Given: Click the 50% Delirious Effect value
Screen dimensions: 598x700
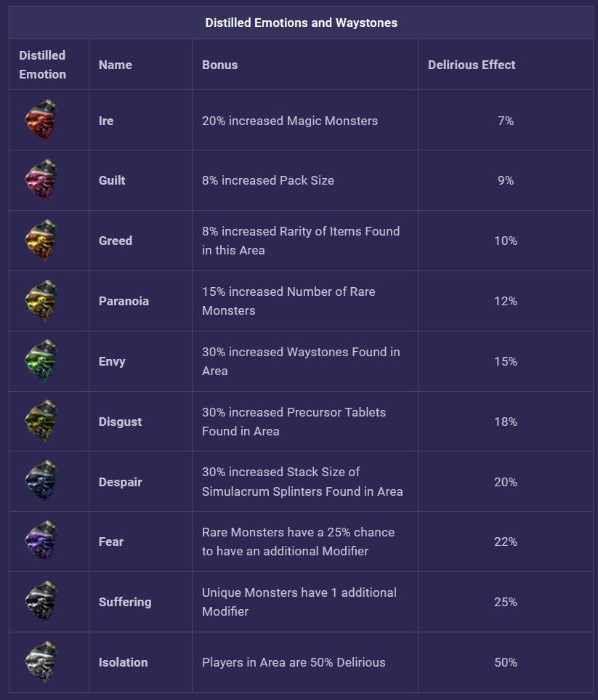Looking at the screenshot, I should tap(505, 662).
